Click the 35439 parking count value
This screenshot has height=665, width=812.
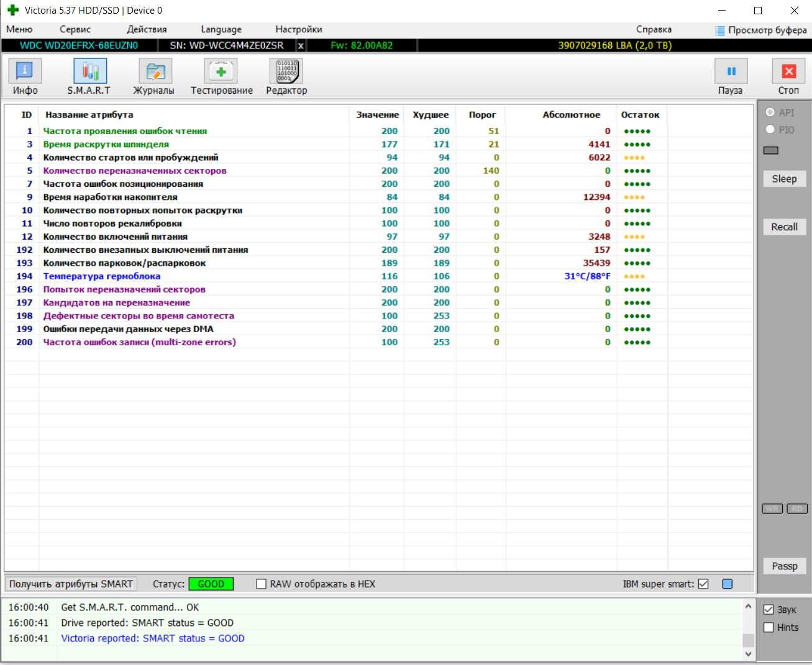596,263
